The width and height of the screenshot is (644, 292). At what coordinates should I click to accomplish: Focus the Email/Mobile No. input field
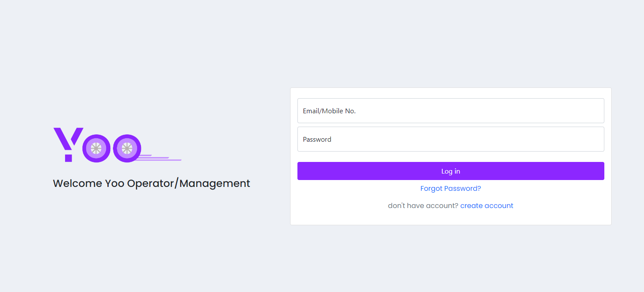(450, 111)
